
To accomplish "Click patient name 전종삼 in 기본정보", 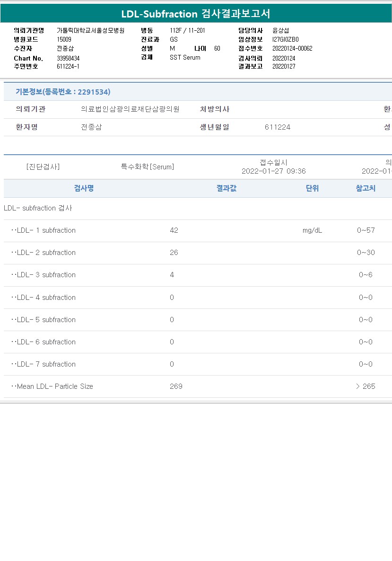I will pyautogui.click(x=91, y=127).
